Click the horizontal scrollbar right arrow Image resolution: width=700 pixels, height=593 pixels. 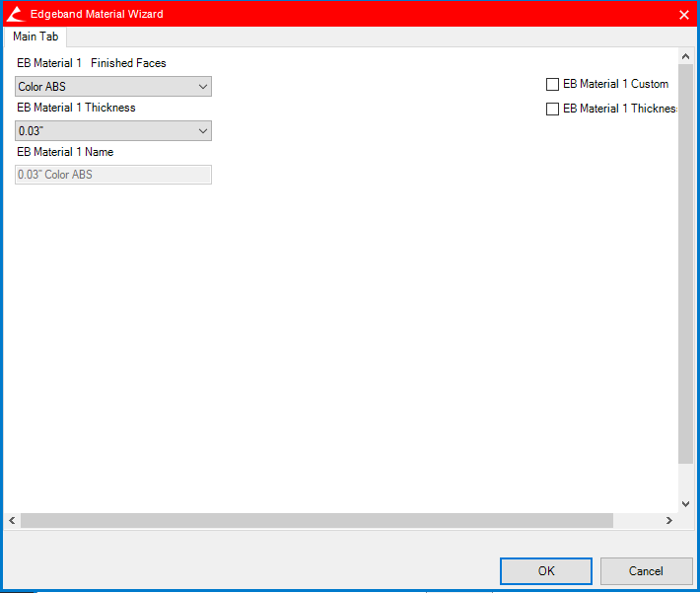670,520
